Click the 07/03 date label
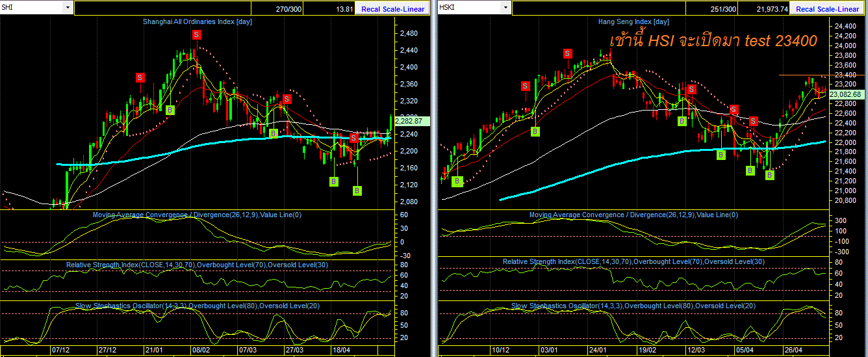 (x=248, y=350)
